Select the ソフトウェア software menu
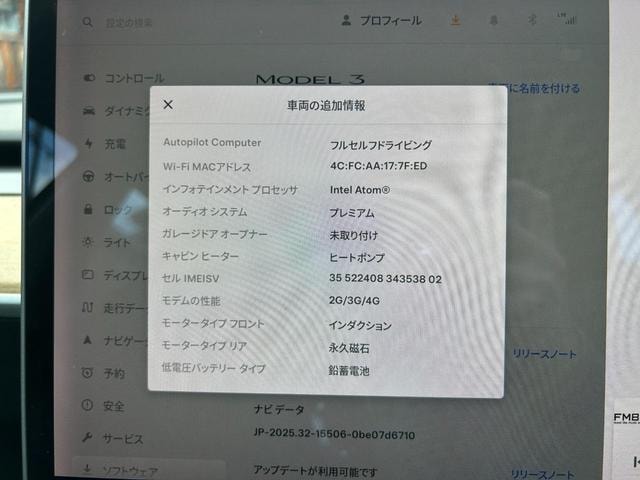Viewport: 640px width, 480px height. coord(130,471)
